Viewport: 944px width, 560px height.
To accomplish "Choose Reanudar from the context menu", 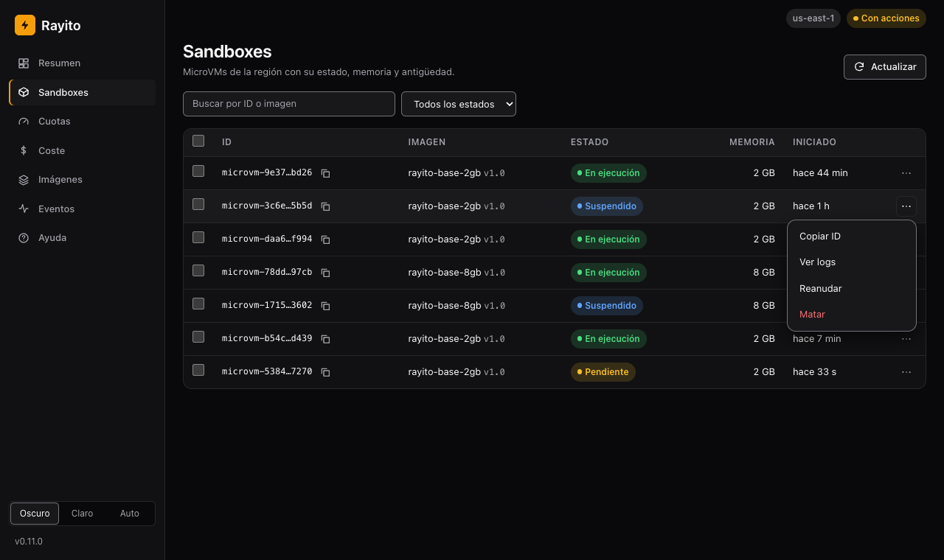I will coord(852,289).
